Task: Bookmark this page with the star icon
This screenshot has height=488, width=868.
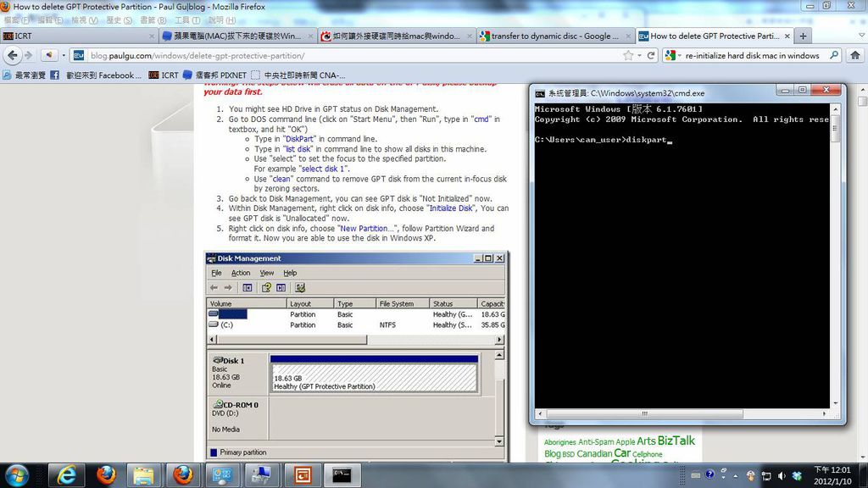Action: [x=628, y=55]
